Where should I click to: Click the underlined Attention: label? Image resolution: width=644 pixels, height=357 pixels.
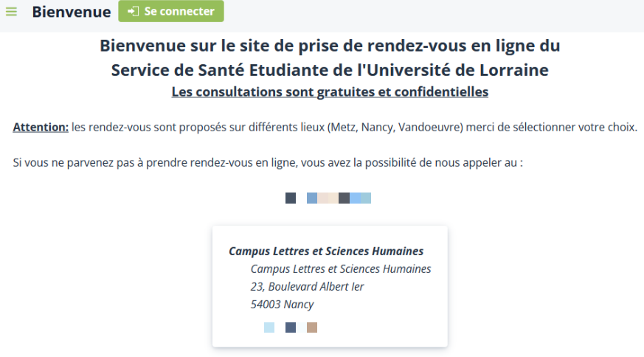[41, 127]
